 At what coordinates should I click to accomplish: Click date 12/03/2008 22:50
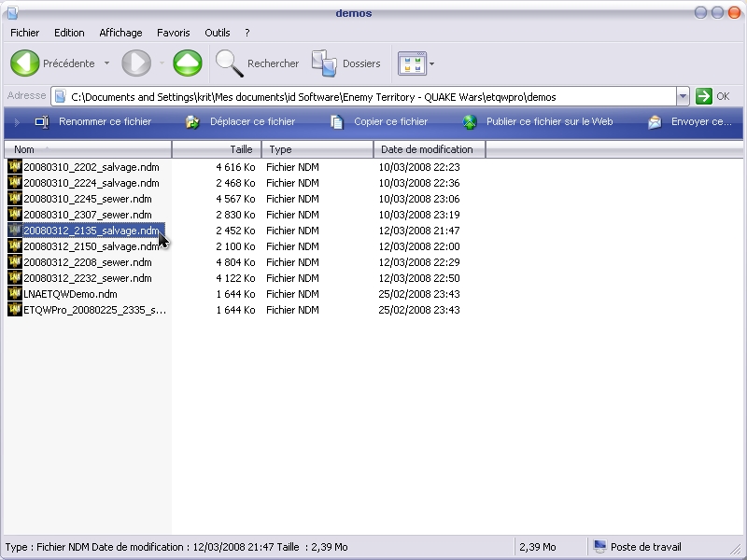419,278
